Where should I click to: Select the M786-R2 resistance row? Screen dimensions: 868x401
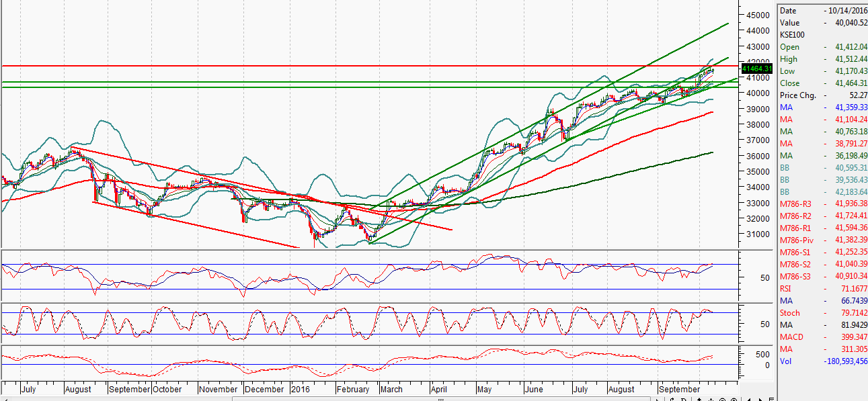tap(823, 216)
